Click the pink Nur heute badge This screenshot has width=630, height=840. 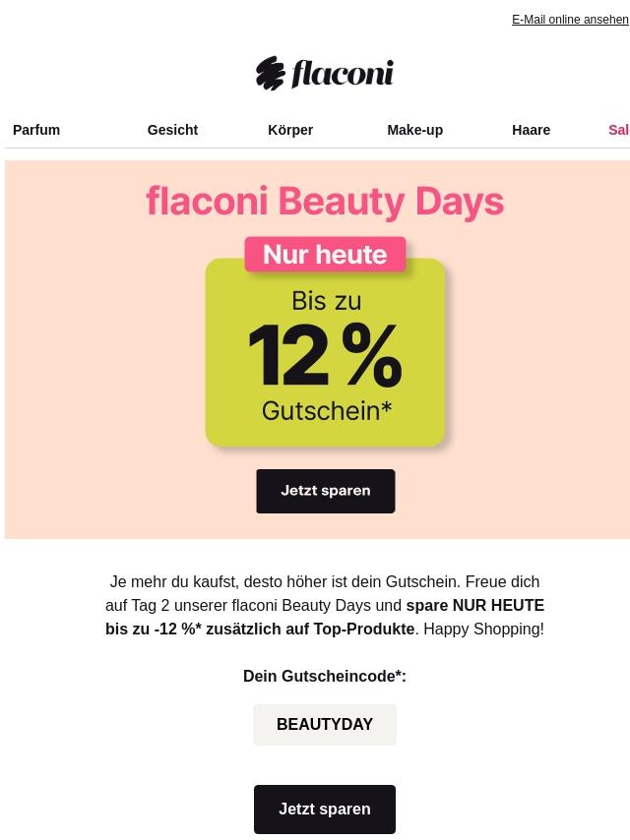tap(325, 254)
